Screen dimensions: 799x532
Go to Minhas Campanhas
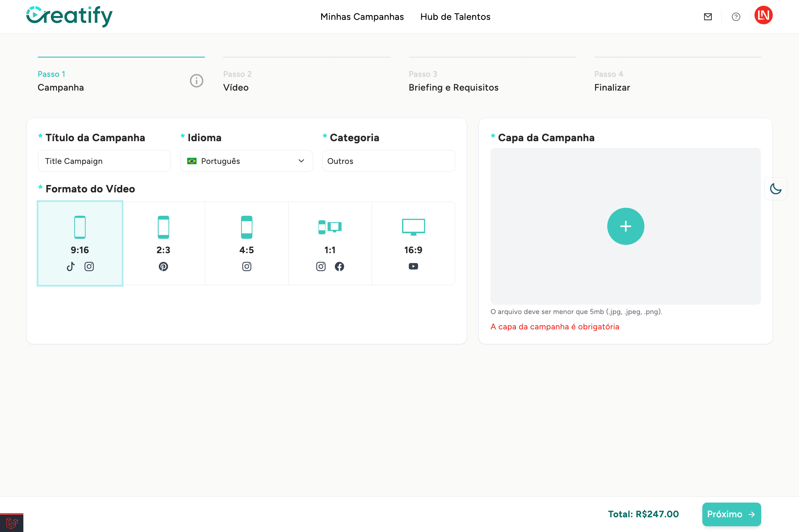coord(362,17)
